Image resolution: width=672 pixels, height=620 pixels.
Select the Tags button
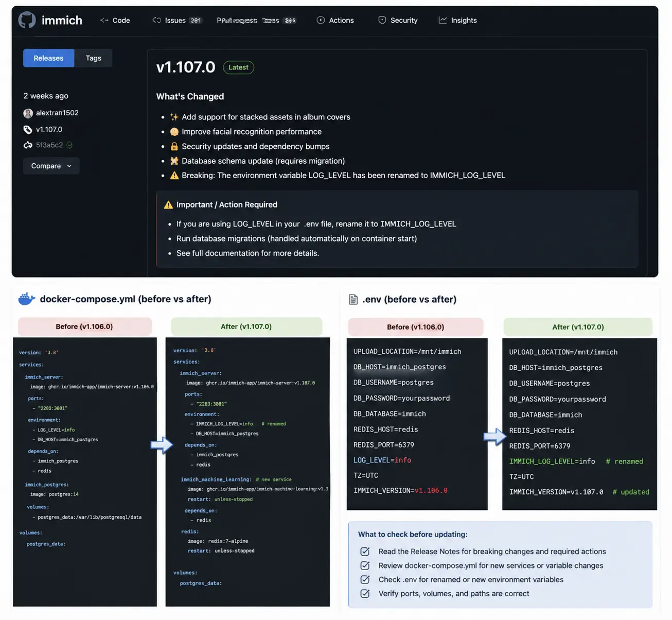pyautogui.click(x=93, y=58)
